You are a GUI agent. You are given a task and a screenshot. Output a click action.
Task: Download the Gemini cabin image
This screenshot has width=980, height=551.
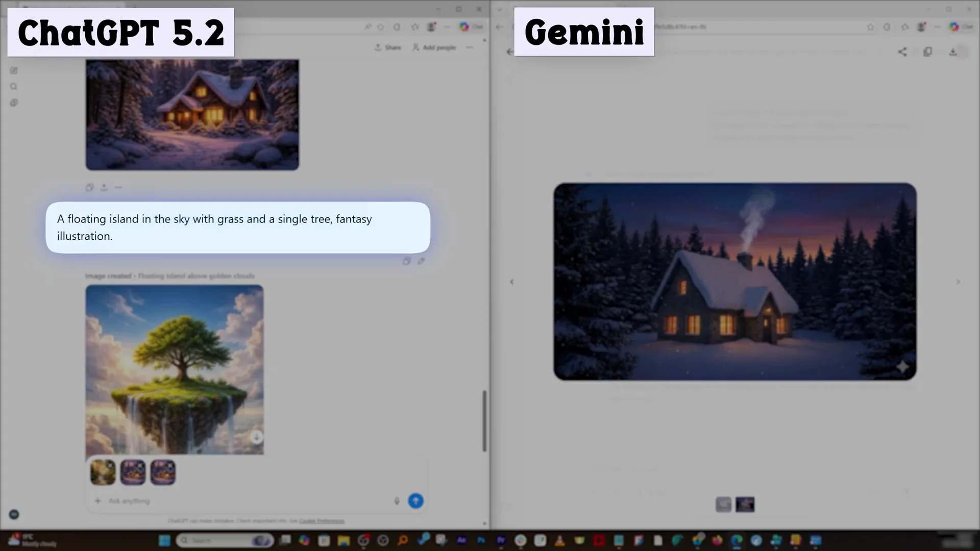point(953,52)
